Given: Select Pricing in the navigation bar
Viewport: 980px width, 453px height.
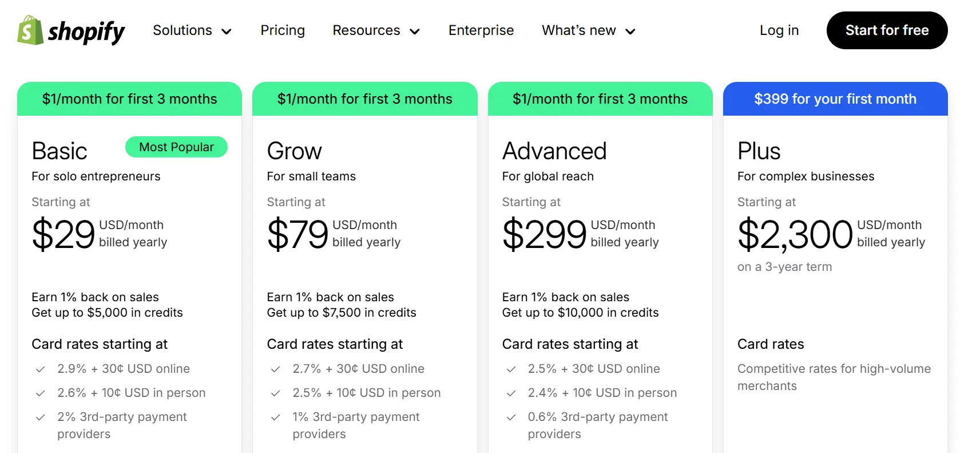Looking at the screenshot, I should coord(283,30).
